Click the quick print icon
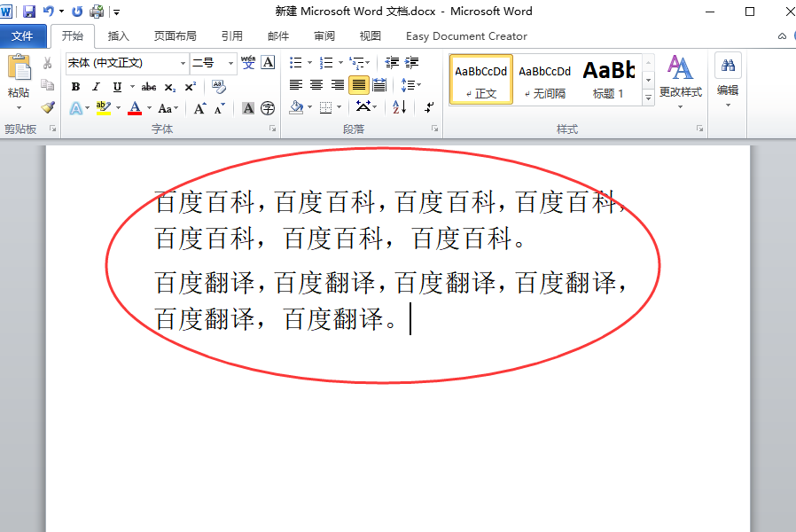The height and width of the screenshot is (532, 796). [97, 12]
